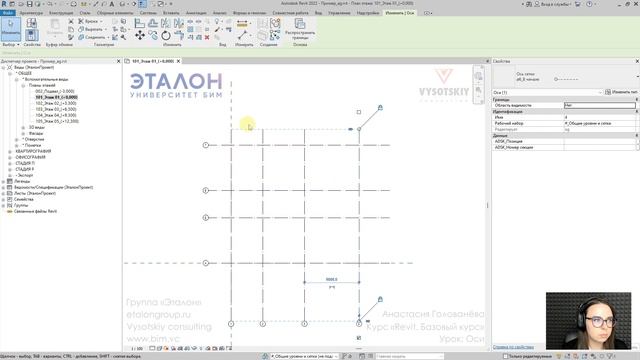Select '002_Подвал' view in browser
The image size is (640, 360).
click(55, 91)
